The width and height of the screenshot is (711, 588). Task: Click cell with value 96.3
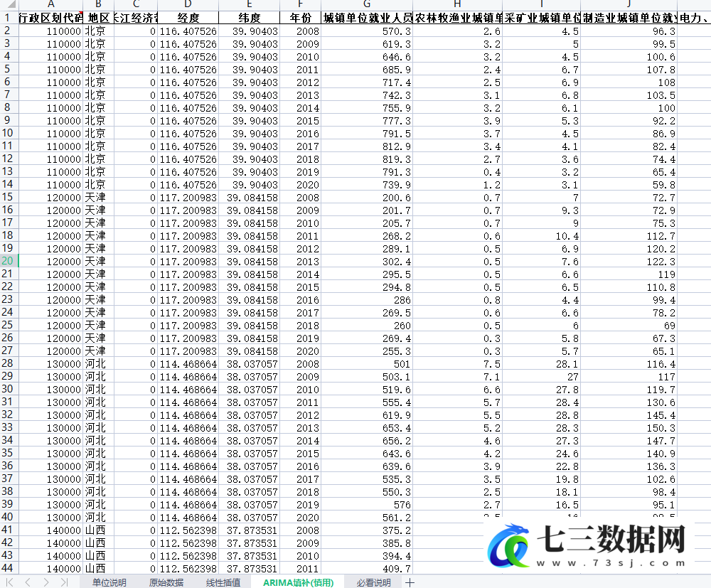click(629, 31)
